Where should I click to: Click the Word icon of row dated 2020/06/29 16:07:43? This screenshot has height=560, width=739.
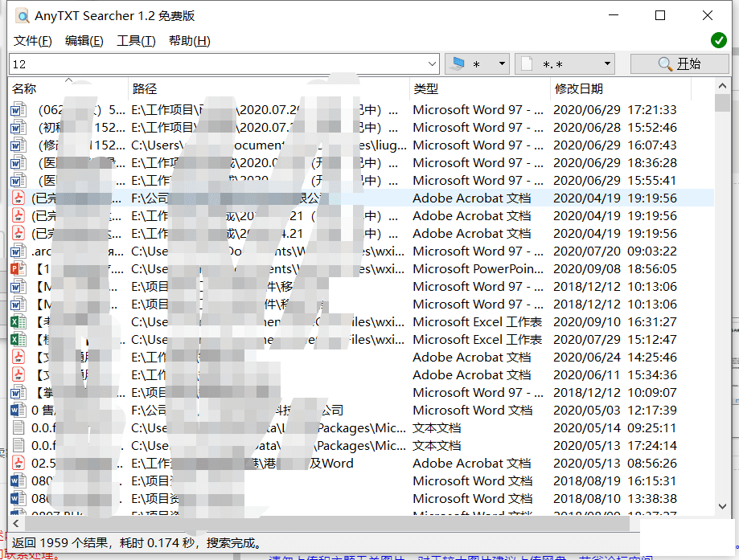(18, 145)
